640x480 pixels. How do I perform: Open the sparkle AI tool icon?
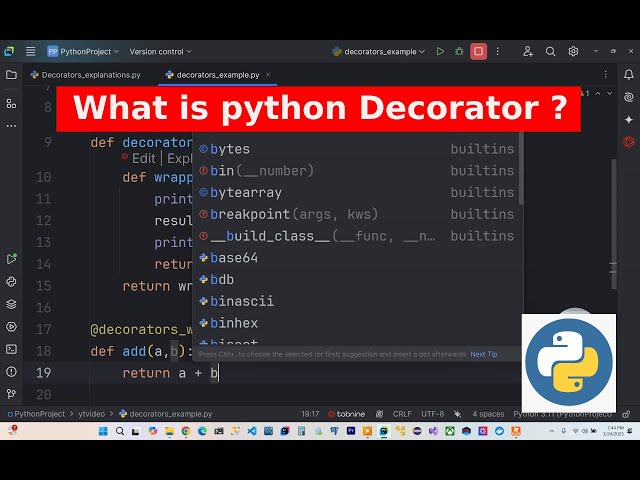tap(629, 119)
